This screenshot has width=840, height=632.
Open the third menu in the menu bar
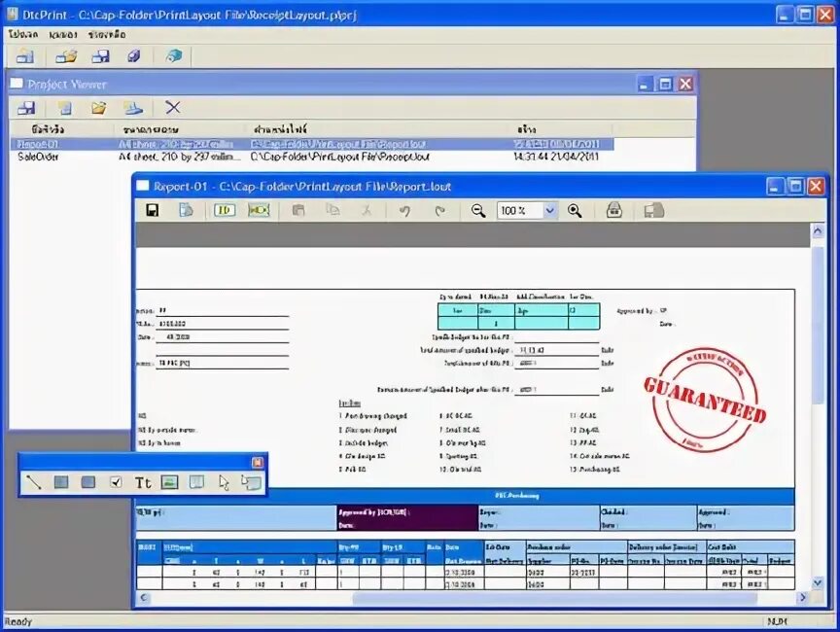tap(107, 34)
